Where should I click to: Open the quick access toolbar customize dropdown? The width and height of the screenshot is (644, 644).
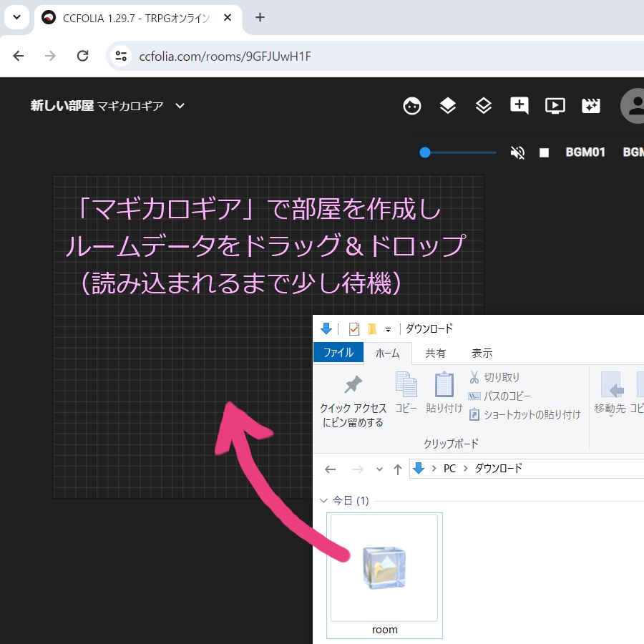[x=389, y=328]
